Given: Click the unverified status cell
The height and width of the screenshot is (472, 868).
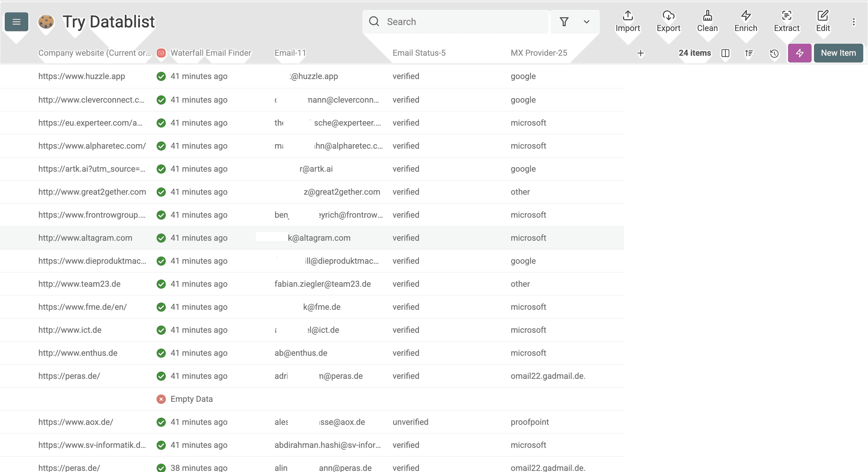Looking at the screenshot, I should 410,422.
